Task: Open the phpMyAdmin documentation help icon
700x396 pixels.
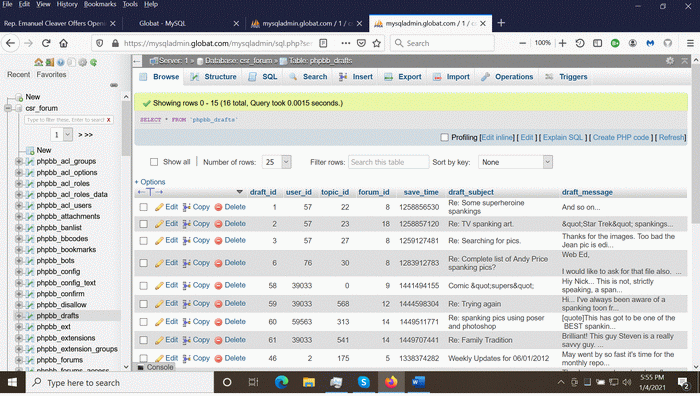Action: point(60,62)
